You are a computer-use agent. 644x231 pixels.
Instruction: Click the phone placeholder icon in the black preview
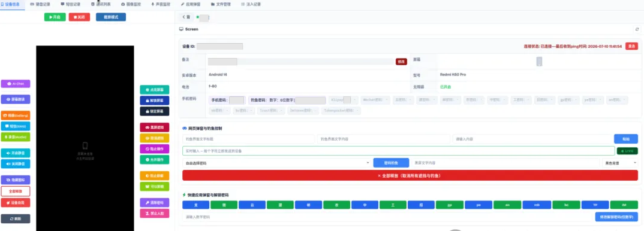pos(85,146)
